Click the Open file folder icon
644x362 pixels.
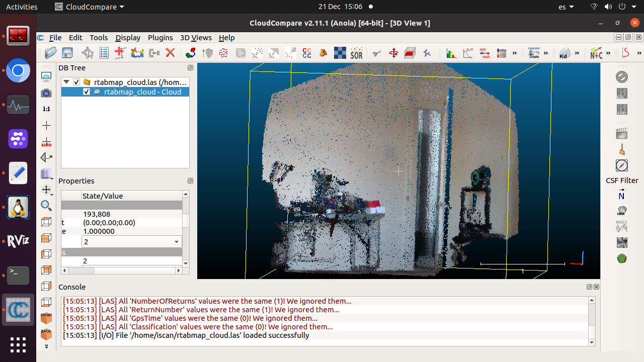click(x=51, y=53)
